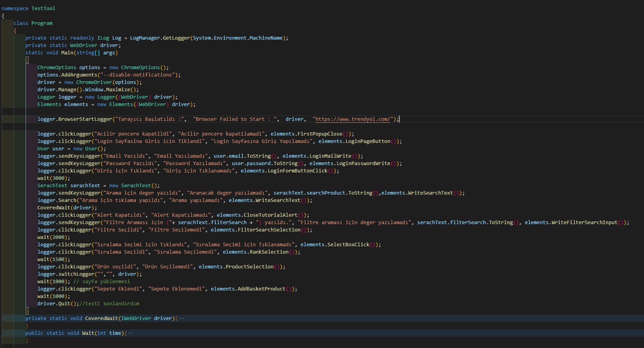Click the wait(3000) statement
644x348 pixels.
54,178
